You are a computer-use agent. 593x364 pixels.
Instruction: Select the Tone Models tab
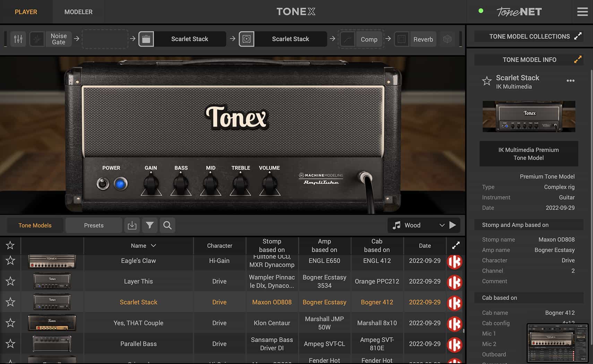pyautogui.click(x=35, y=225)
